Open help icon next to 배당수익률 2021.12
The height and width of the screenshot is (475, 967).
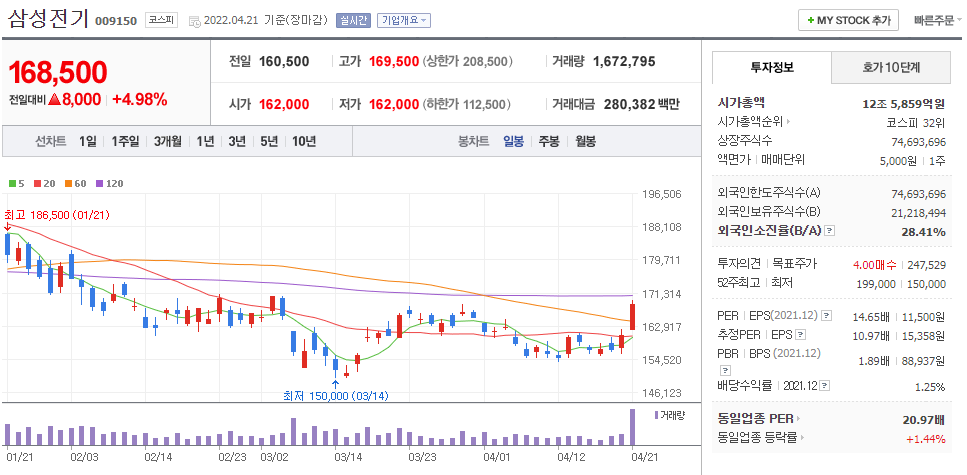click(x=825, y=386)
